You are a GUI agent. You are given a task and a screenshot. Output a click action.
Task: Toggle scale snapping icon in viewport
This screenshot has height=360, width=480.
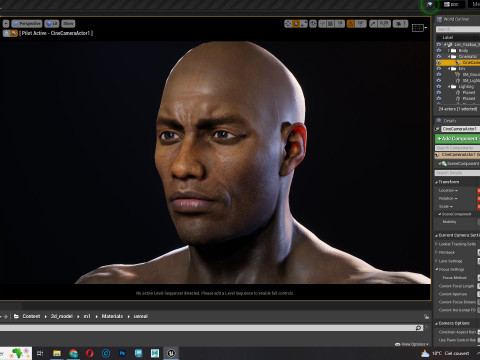point(373,24)
